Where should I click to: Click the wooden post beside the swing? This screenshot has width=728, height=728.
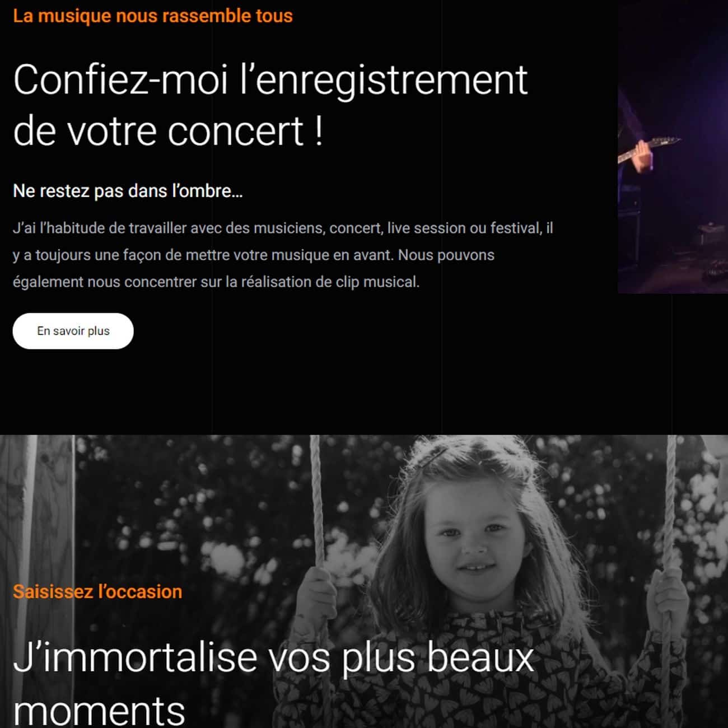(37, 581)
